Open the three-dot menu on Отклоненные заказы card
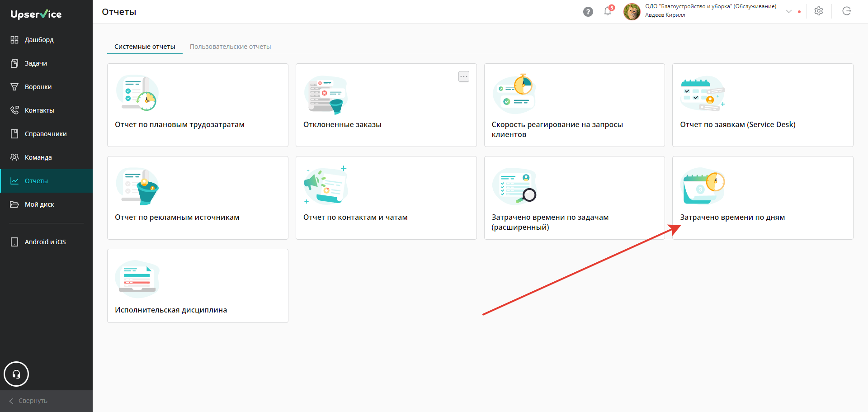 464,76
